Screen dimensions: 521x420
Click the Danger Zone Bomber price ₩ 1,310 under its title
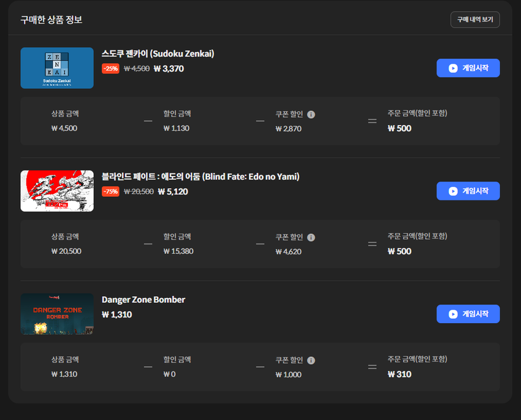click(x=117, y=315)
